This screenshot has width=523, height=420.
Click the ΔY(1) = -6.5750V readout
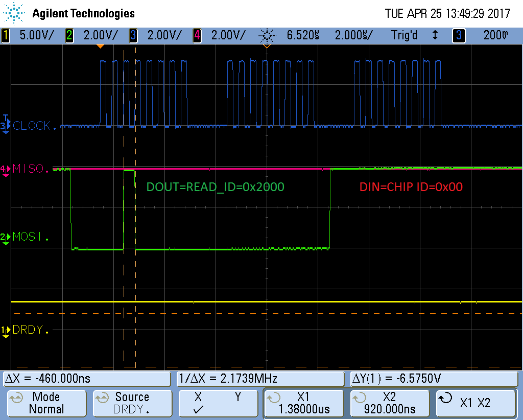click(434, 379)
